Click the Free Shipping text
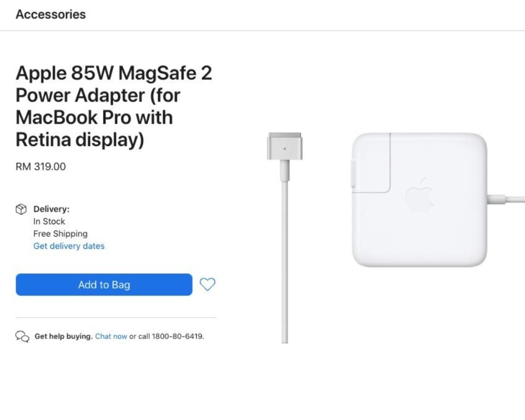Image resolution: width=525 pixels, height=420 pixels. coord(60,234)
